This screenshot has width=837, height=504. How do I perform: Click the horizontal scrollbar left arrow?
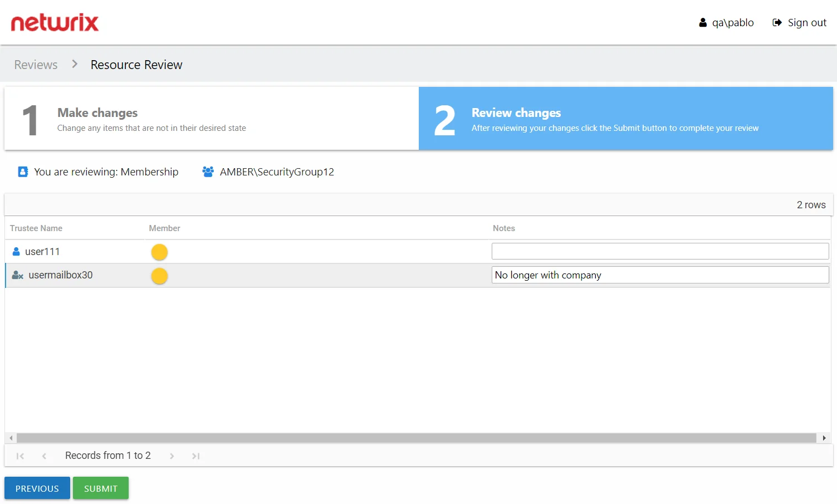11,438
